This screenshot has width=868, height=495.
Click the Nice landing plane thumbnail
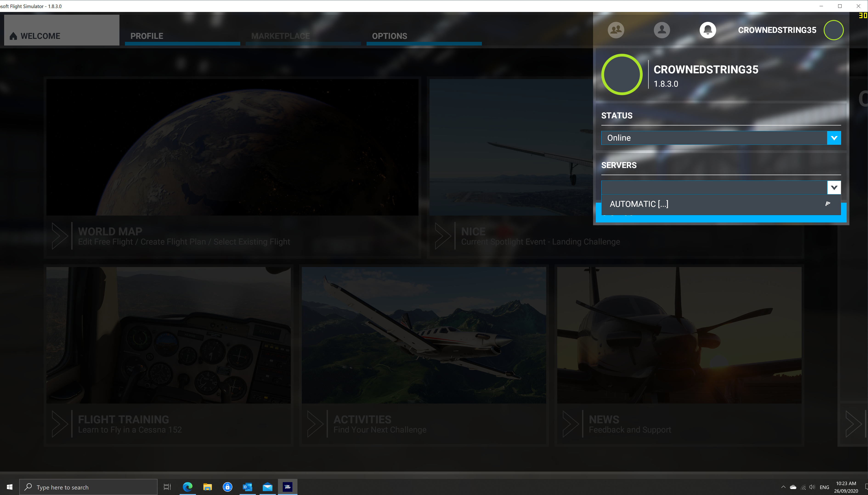coord(511,147)
